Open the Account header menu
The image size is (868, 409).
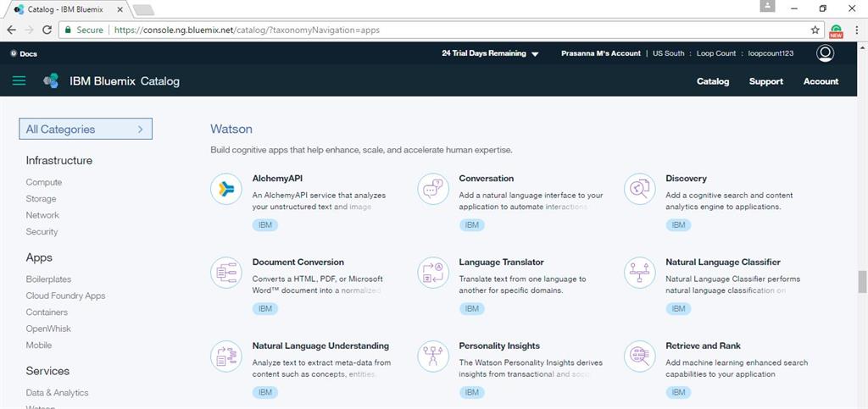tap(821, 81)
